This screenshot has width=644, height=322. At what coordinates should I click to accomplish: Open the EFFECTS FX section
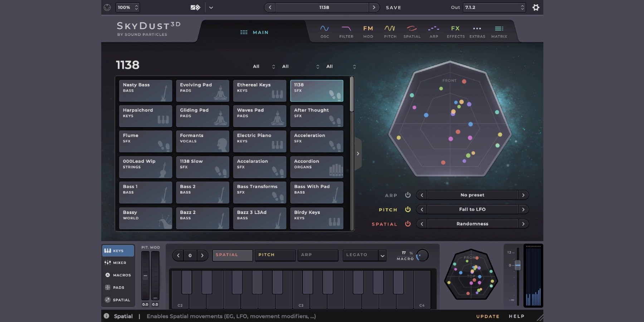click(455, 31)
